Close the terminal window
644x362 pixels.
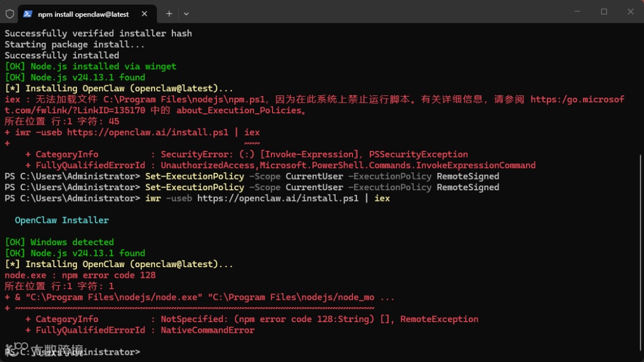point(630,11)
